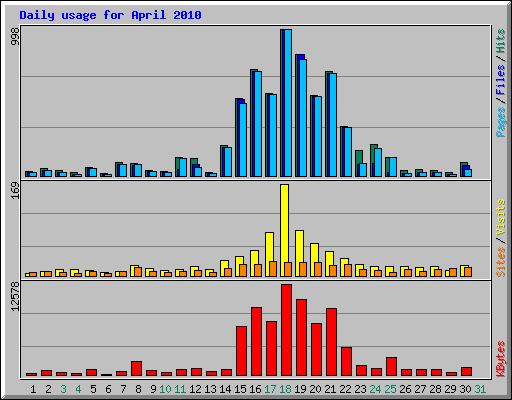Click day 24 label on x-axis

tap(375, 389)
